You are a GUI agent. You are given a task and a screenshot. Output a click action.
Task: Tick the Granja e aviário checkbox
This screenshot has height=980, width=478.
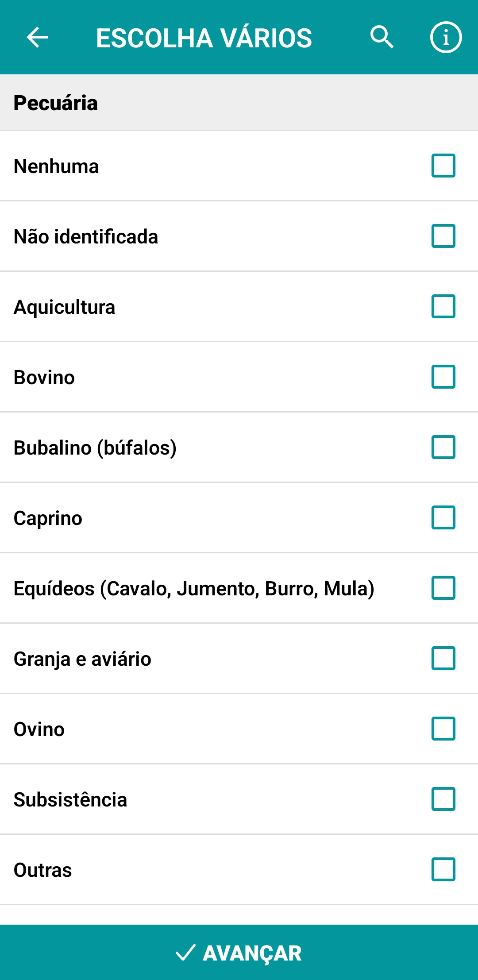click(x=443, y=658)
